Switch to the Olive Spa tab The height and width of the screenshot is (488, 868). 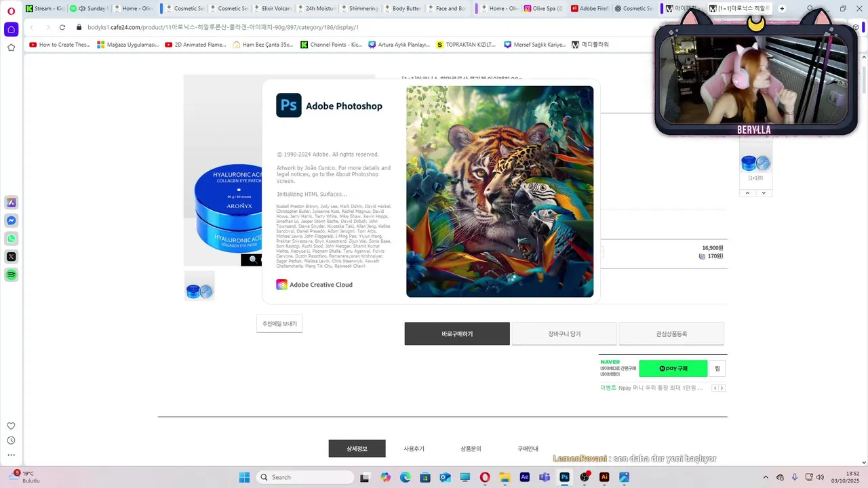[x=544, y=8]
